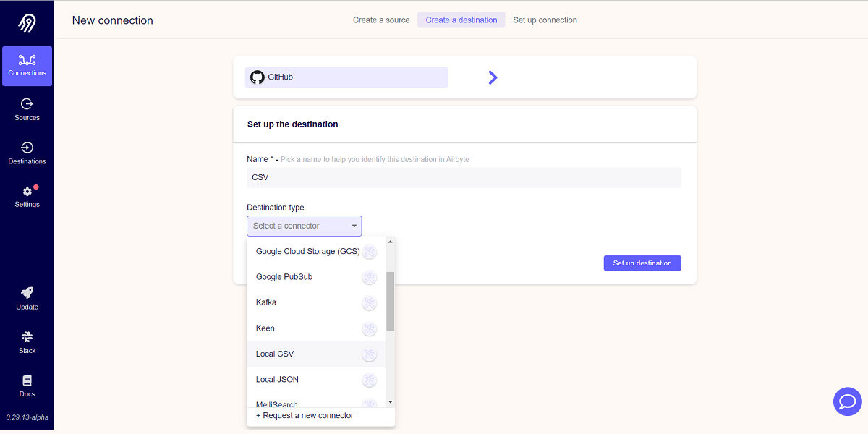This screenshot has width=868, height=434.
Task: Select the Kafka option
Action: tap(316, 302)
